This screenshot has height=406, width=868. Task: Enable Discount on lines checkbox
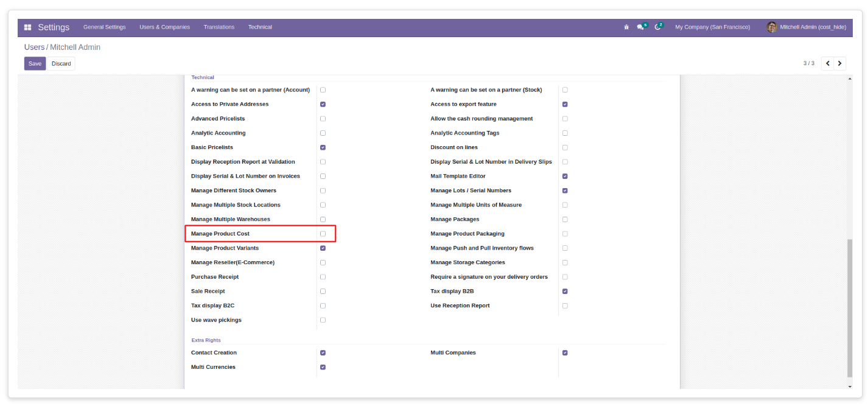tap(565, 147)
